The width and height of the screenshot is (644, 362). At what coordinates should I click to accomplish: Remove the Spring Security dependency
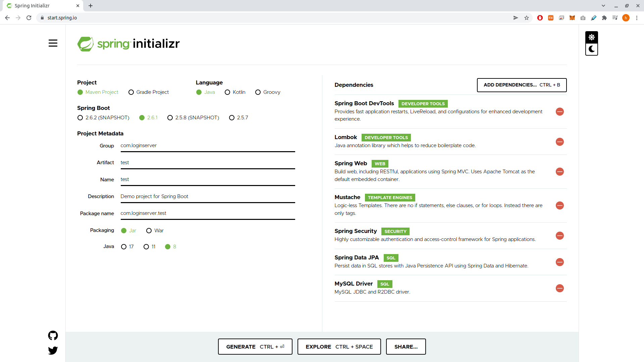[x=559, y=236]
